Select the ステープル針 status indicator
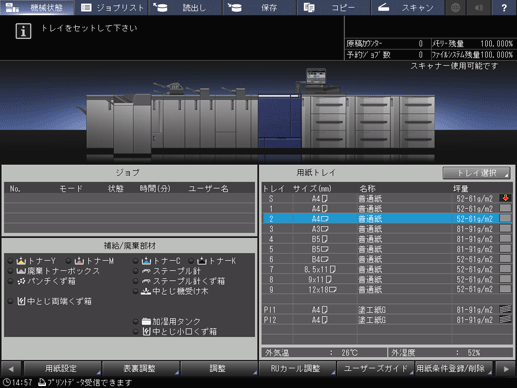517x388 pixels. 135,271
